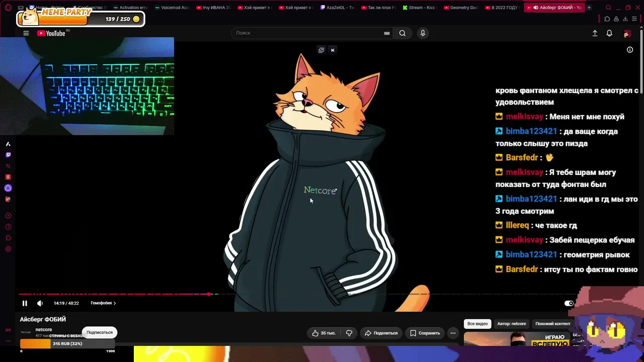Open browser sidebar settings gear
The height and width of the screenshot is (362, 644).
(8, 249)
